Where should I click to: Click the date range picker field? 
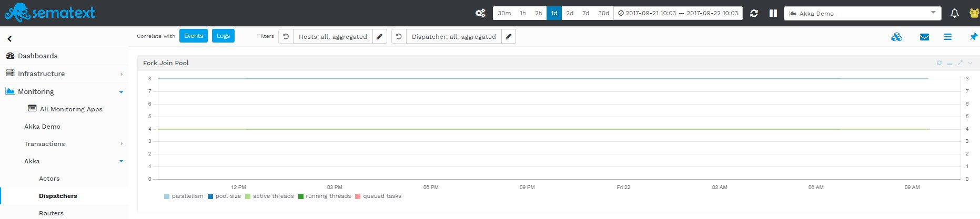[678, 13]
